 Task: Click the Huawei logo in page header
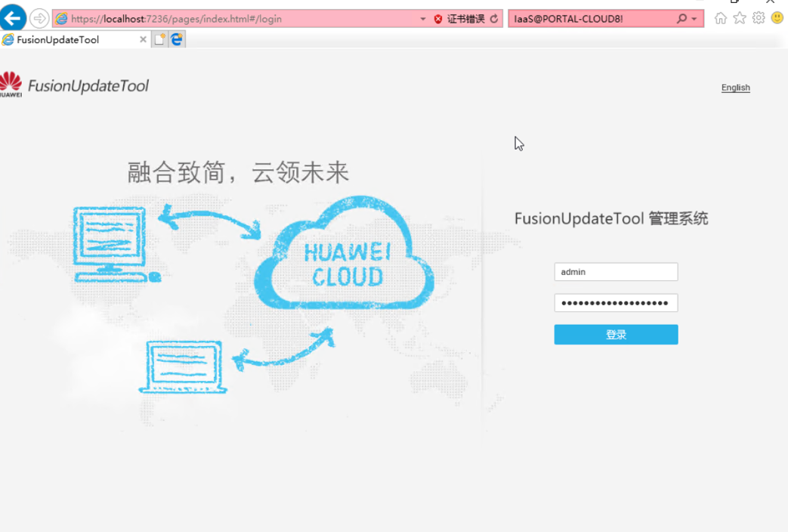(x=11, y=84)
